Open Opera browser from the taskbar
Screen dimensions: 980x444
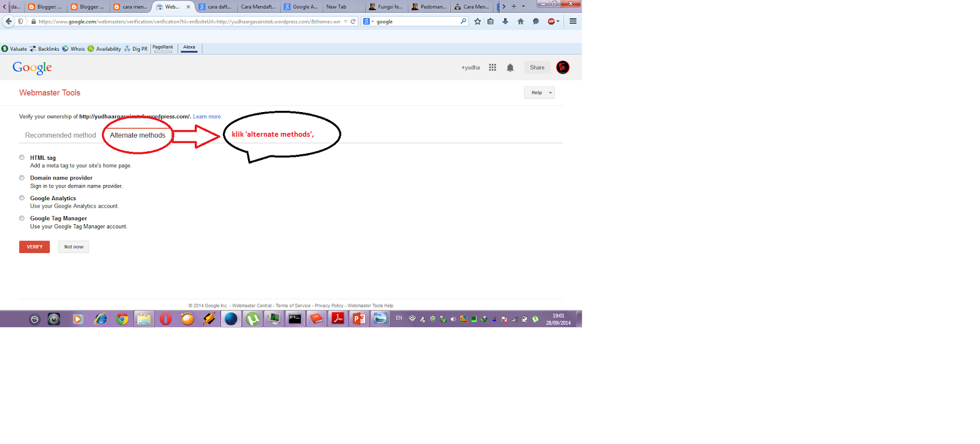(x=165, y=319)
